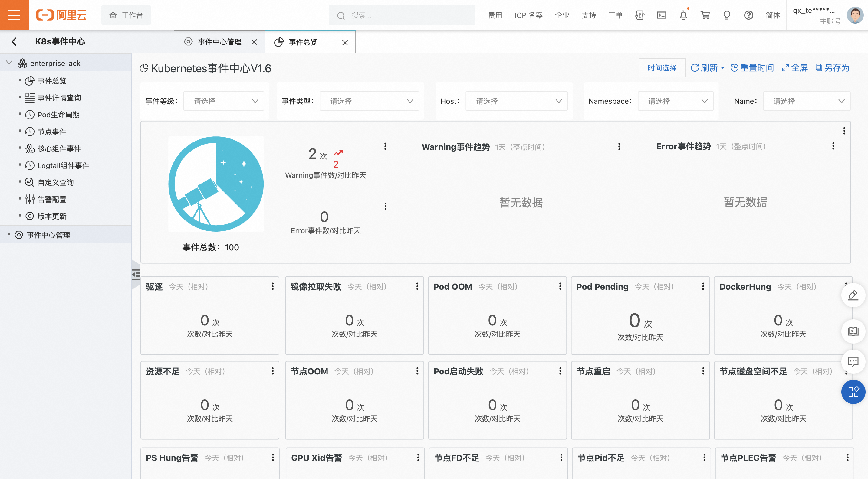Open the Cloud Shell terminal icon
868x479 pixels.
[662, 15]
